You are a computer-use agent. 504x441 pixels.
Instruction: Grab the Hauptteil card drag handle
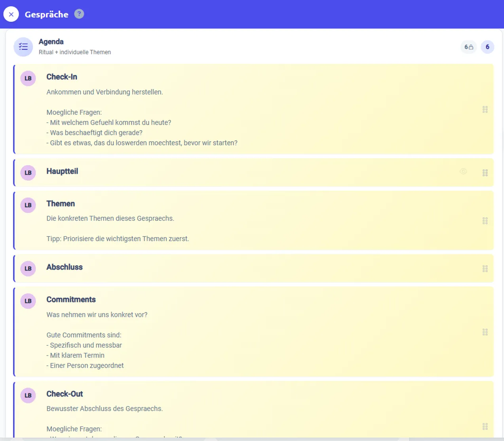click(485, 173)
